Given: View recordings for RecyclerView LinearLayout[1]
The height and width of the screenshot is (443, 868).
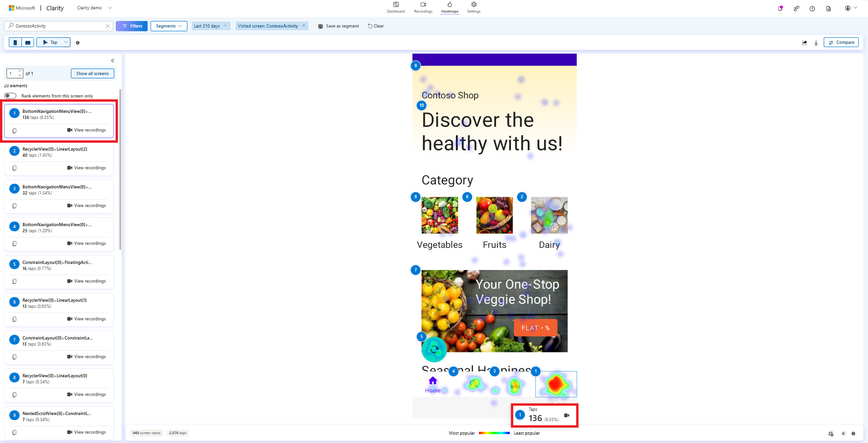Looking at the screenshot, I should [87, 319].
